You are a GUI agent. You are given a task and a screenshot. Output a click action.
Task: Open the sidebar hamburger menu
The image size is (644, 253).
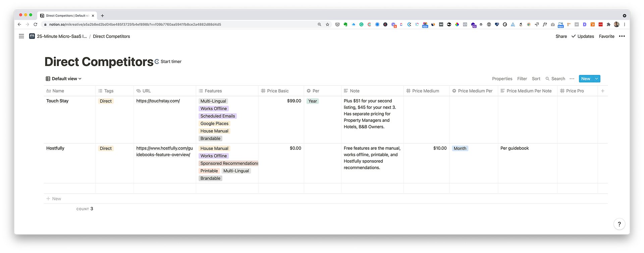[x=21, y=36]
